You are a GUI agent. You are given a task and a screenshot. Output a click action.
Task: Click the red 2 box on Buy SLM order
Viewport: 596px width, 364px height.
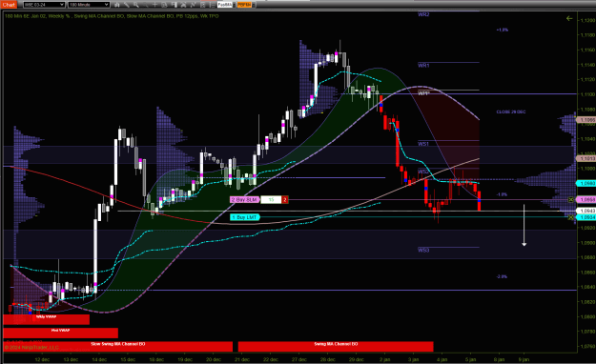point(285,199)
